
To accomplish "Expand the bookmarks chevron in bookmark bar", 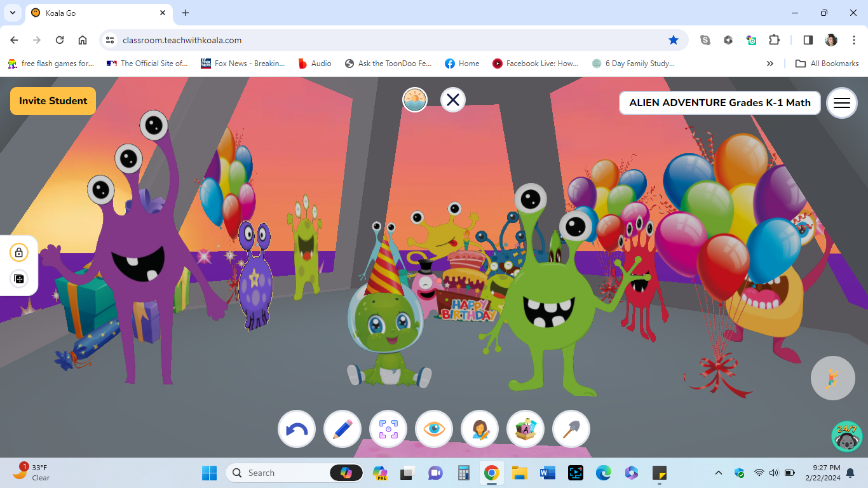I will pos(770,63).
